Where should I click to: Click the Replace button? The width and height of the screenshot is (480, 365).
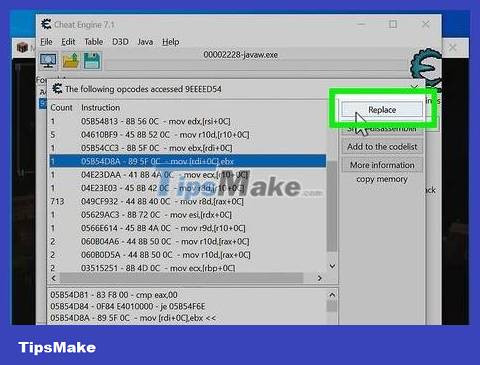382,110
